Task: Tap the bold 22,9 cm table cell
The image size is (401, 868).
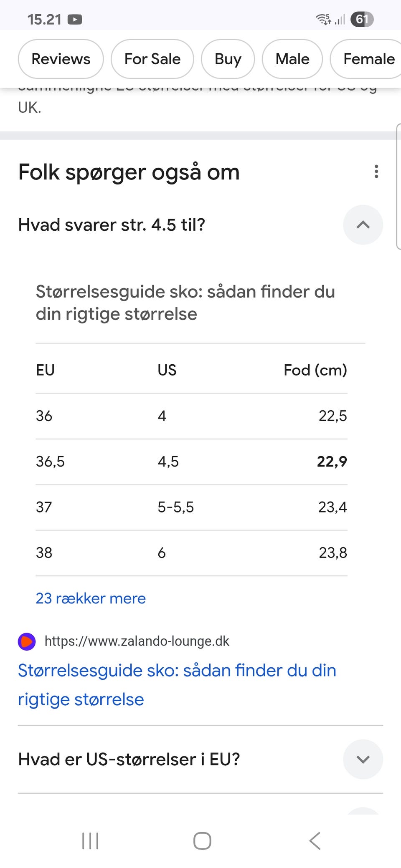Action: (332, 462)
